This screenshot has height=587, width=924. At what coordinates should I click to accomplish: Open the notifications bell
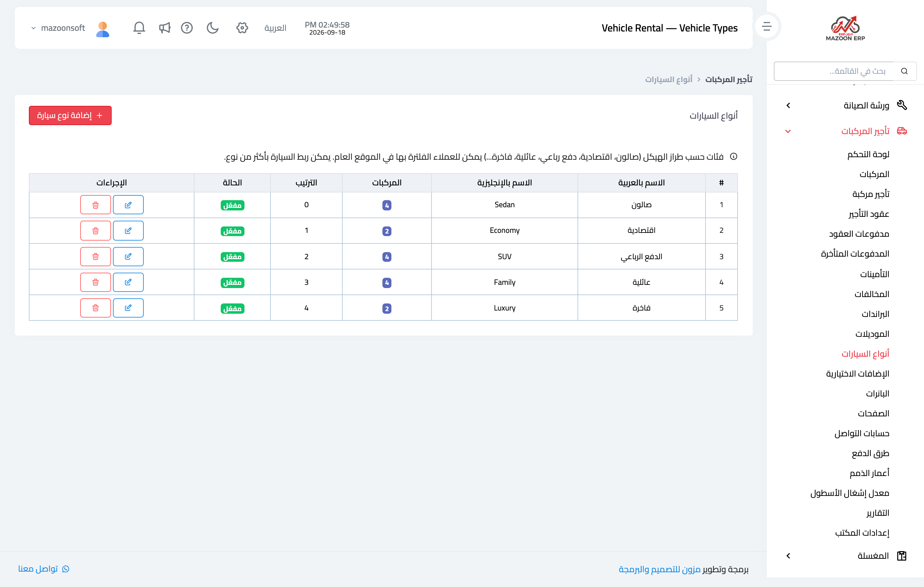(139, 28)
